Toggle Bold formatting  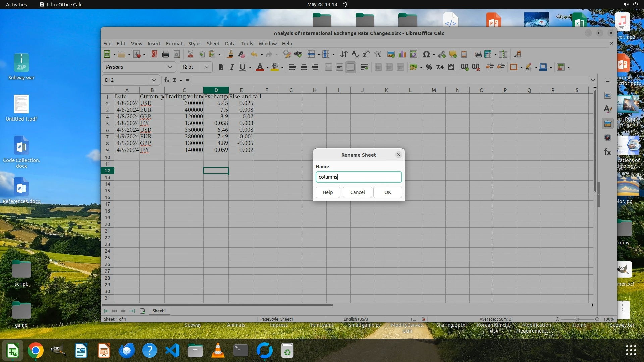click(x=221, y=67)
